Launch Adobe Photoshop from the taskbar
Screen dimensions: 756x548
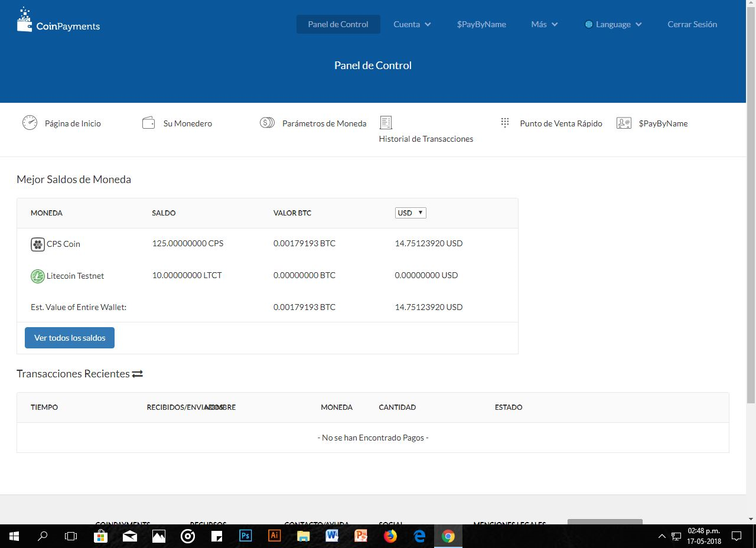[x=245, y=536]
